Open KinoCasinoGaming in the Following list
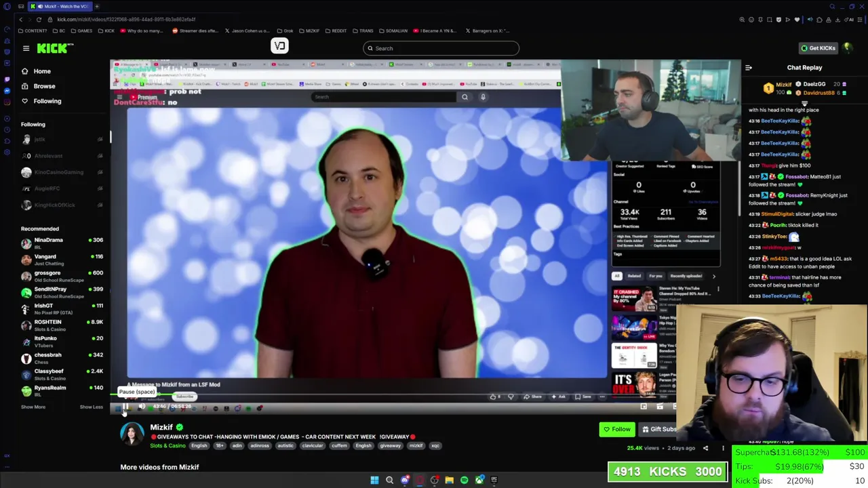Image resolution: width=868 pixels, height=488 pixels. [x=62, y=172]
